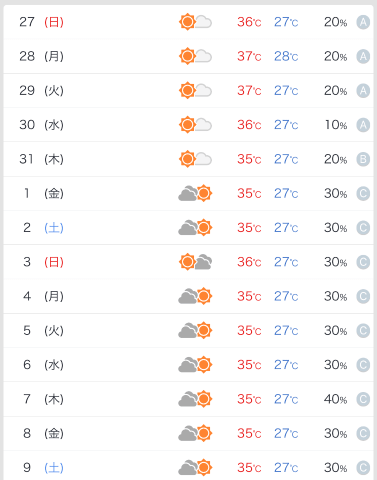
Task: Select the 29 (火) date row
Action: tap(189, 91)
